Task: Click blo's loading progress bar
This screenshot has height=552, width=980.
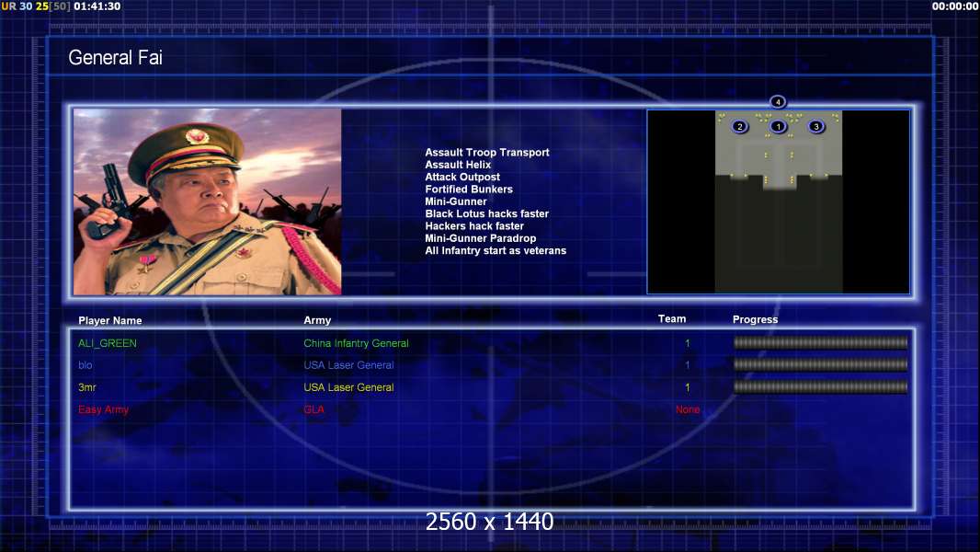Action: pyautogui.click(x=820, y=364)
